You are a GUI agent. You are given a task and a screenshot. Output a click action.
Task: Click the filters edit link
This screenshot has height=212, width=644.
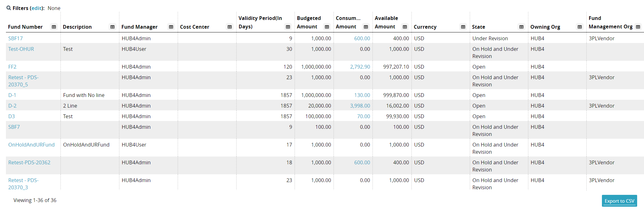point(36,8)
